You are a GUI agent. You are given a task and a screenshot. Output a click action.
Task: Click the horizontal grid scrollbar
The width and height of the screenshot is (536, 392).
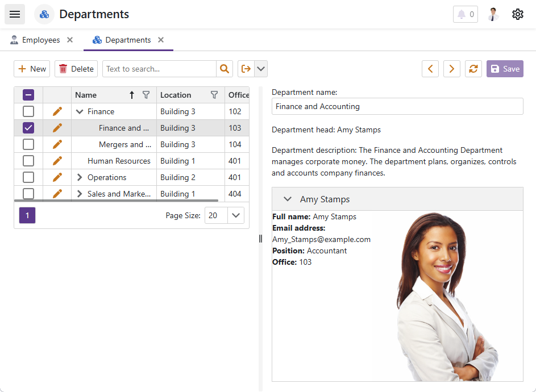tap(116, 201)
